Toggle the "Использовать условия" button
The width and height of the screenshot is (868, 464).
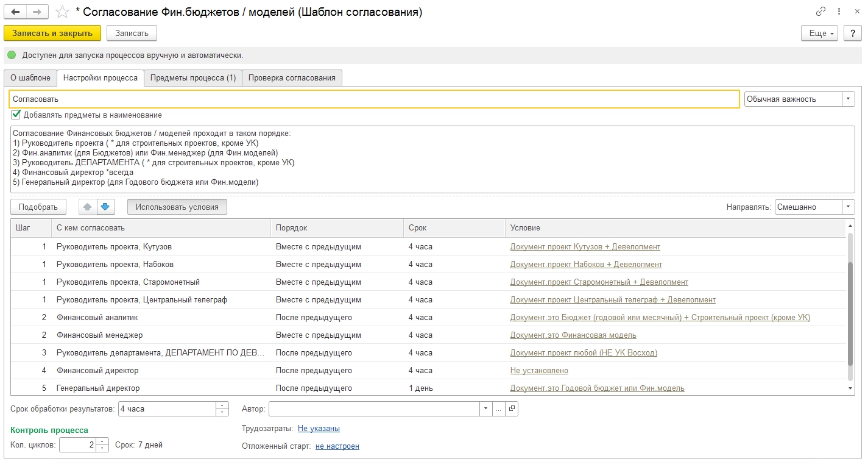tap(177, 207)
